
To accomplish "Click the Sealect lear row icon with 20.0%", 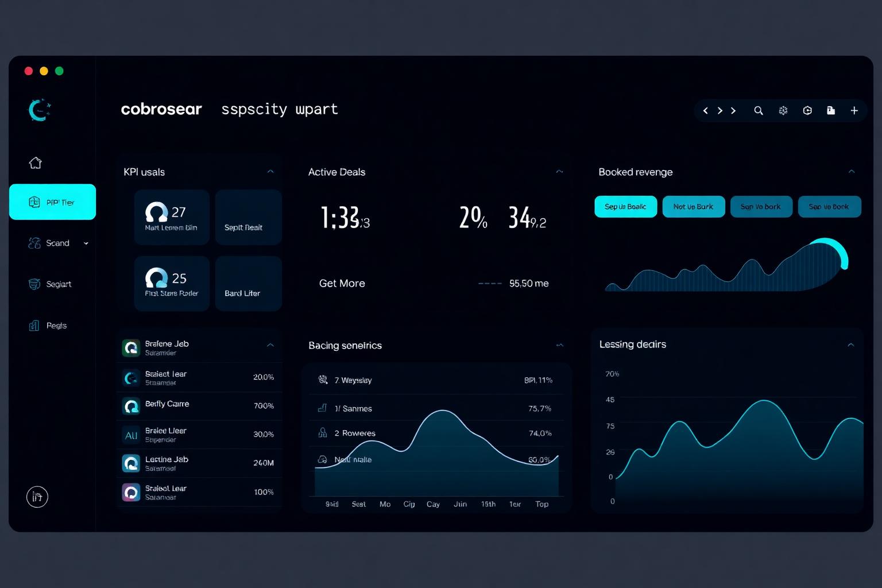I will tap(131, 377).
